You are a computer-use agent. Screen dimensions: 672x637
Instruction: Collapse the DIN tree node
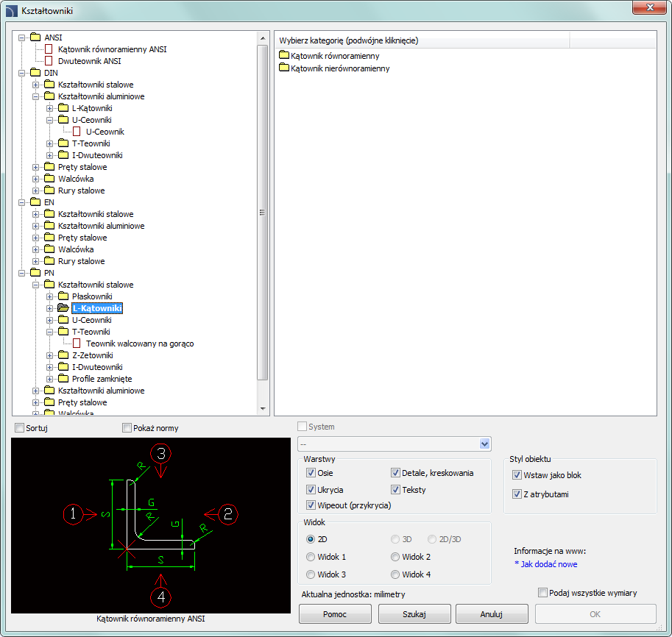click(x=21, y=73)
